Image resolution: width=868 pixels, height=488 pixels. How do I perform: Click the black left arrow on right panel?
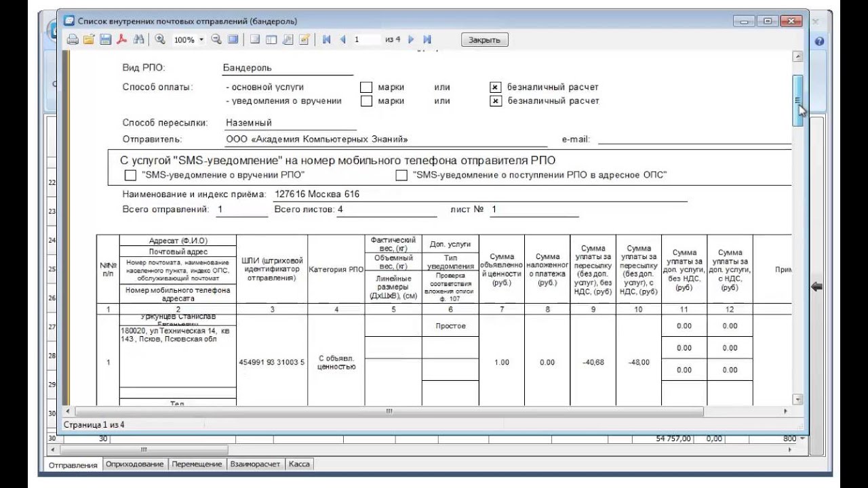[x=817, y=287]
